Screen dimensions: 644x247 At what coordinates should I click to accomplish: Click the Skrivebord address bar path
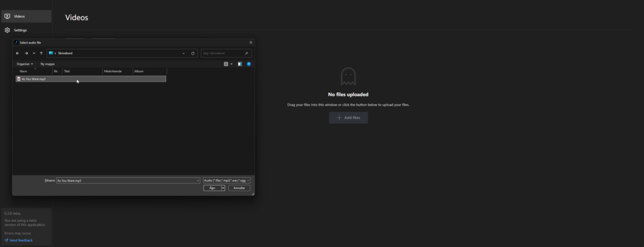click(65, 53)
